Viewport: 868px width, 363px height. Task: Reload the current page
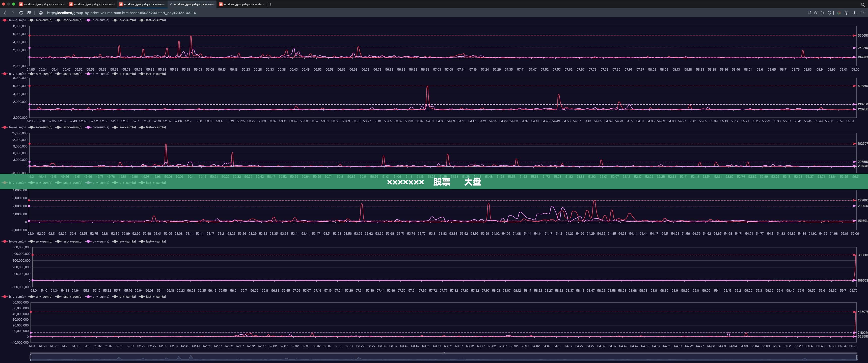click(x=21, y=13)
